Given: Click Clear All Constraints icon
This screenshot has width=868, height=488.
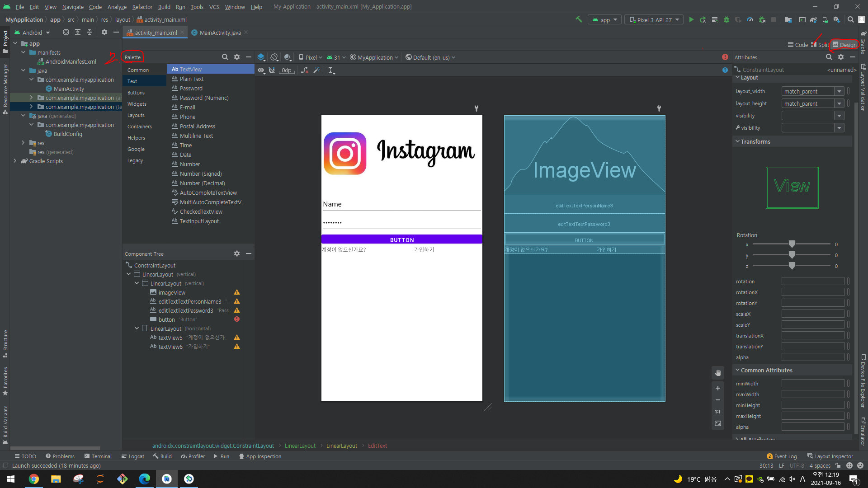Looking at the screenshot, I should click(305, 70).
